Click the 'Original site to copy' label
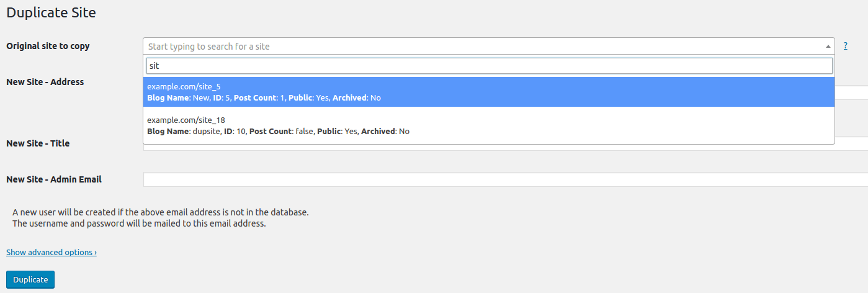 [48, 46]
